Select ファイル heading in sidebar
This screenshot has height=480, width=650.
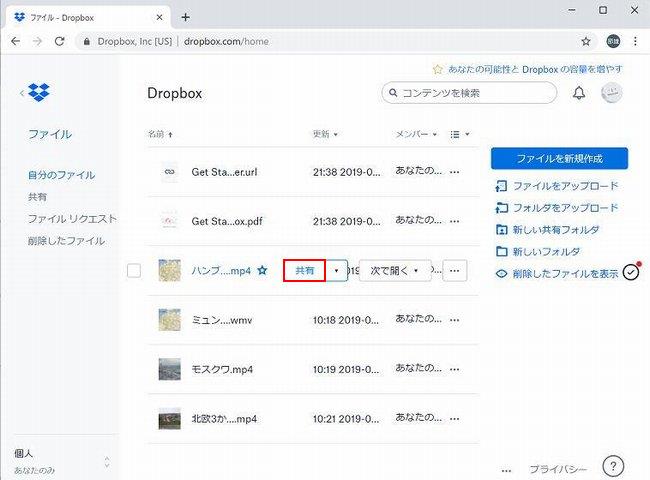(50, 134)
